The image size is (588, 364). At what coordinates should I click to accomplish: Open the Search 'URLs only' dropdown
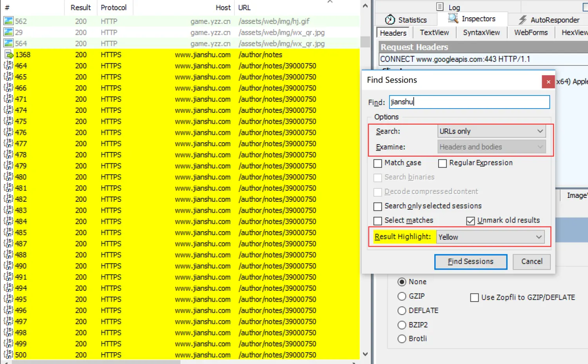click(x=492, y=131)
